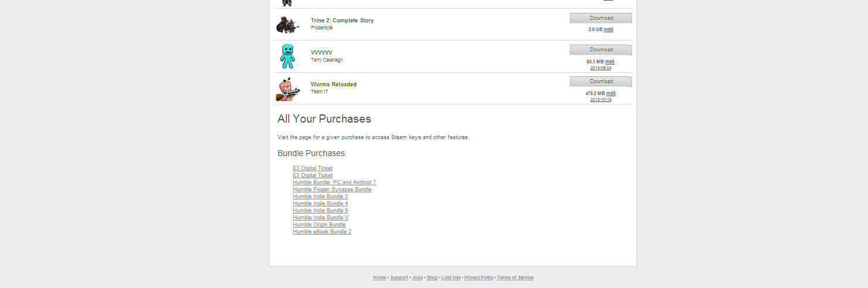Click the 2013-10-15 date under Worms
868x288 pixels.
point(600,100)
